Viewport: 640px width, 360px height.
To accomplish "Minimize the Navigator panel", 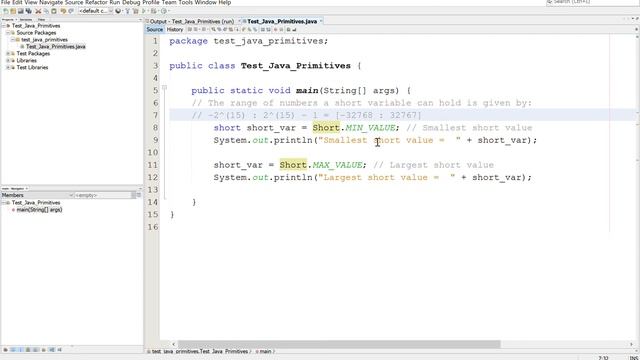I will [x=140, y=189].
